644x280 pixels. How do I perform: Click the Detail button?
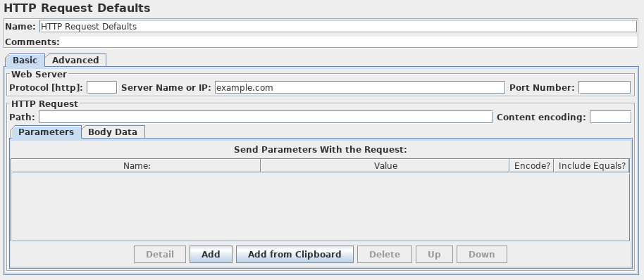coord(160,254)
